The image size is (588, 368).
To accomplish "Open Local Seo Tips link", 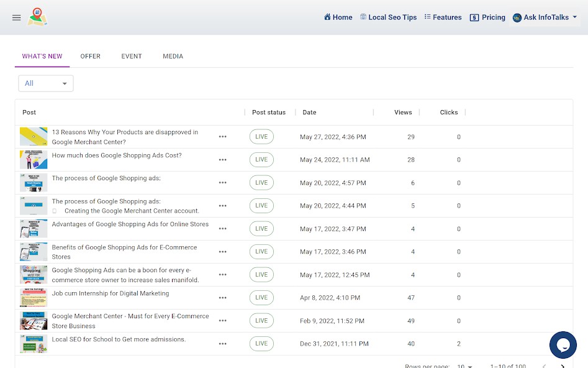I will point(388,17).
